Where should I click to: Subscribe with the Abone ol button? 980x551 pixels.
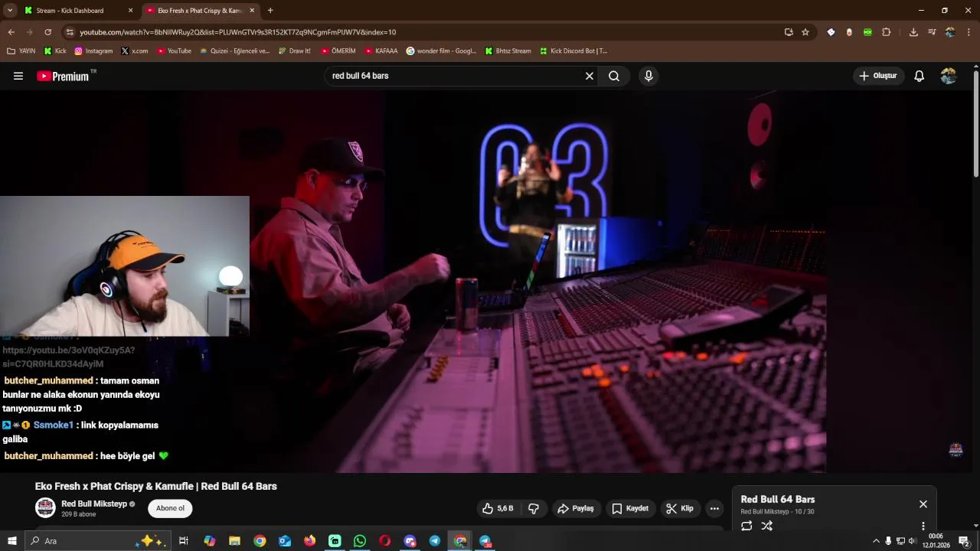point(170,508)
